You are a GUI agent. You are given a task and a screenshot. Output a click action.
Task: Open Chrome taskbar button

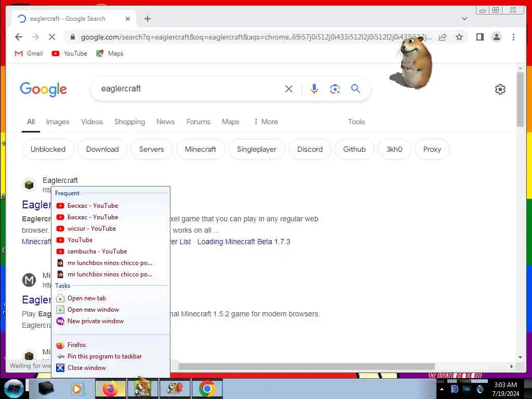[207, 389]
